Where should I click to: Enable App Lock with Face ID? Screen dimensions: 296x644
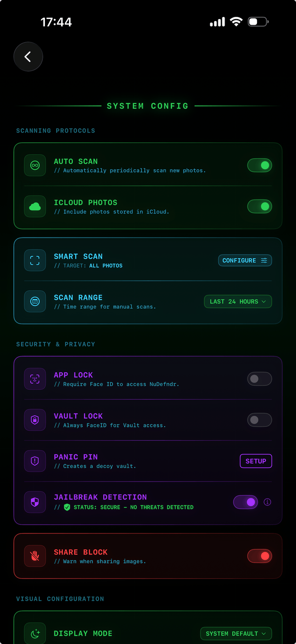click(x=259, y=379)
